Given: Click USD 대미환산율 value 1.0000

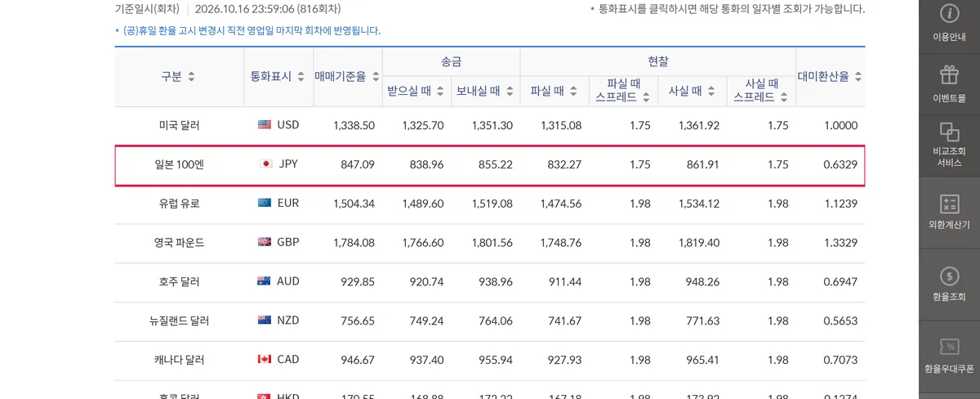Looking at the screenshot, I should coord(840,126).
